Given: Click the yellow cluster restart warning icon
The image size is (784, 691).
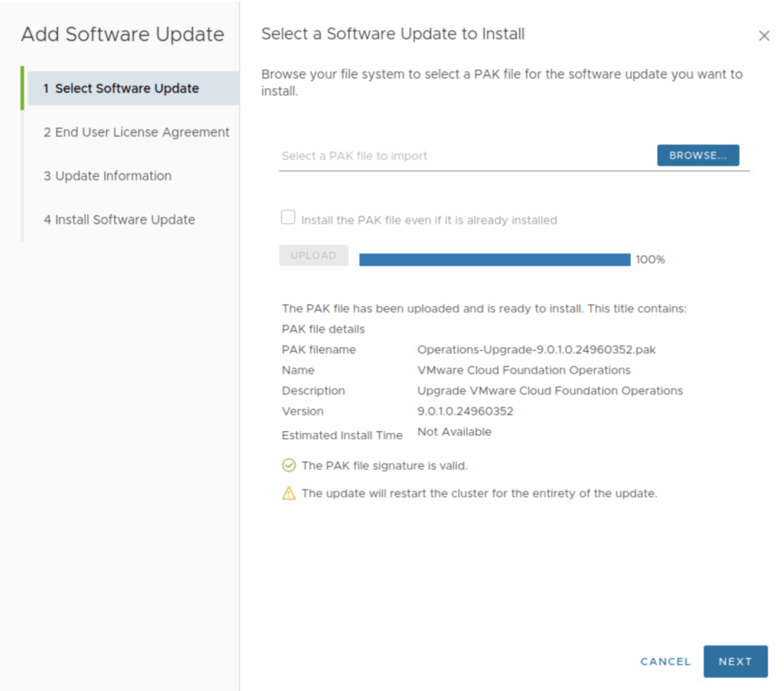Looking at the screenshot, I should (289, 493).
